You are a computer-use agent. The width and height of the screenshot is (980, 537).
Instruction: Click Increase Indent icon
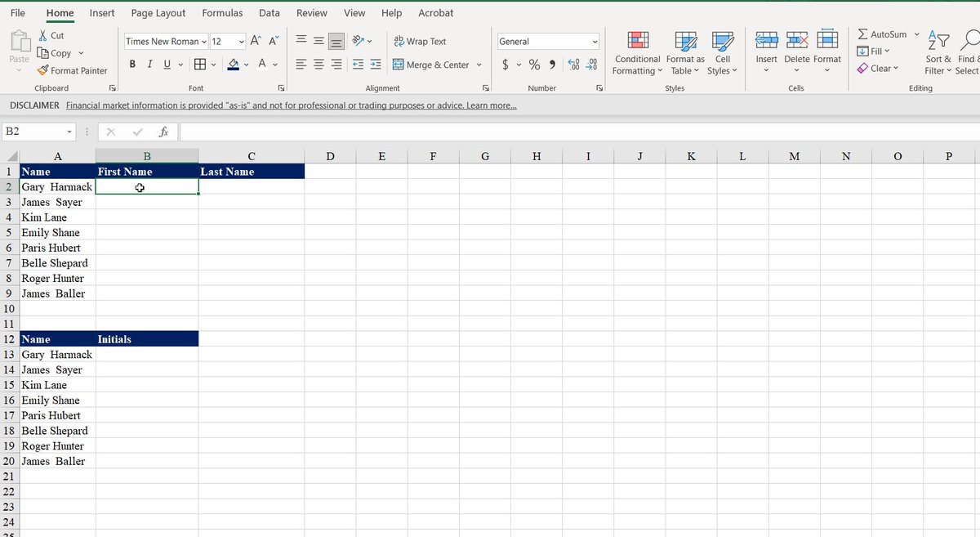coord(375,65)
